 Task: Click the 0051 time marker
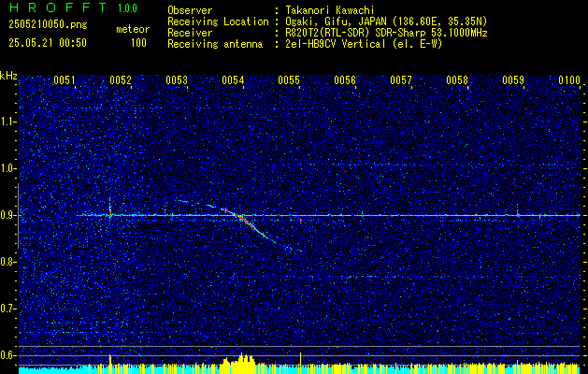65,79
